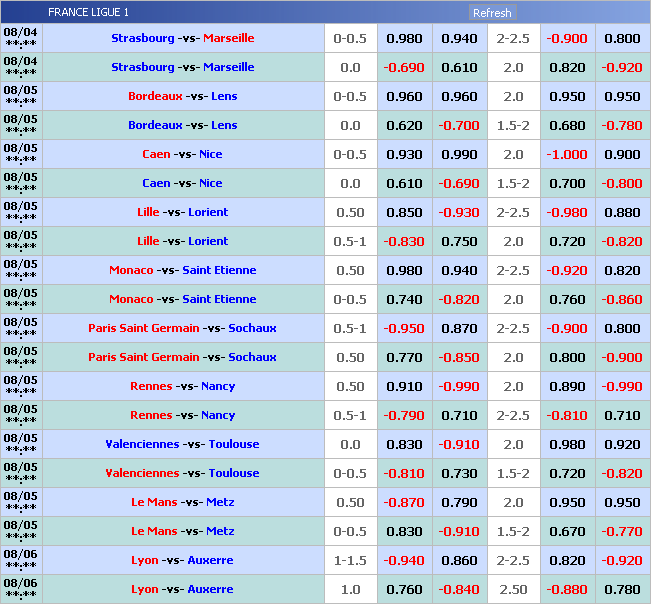This screenshot has height=604, width=651.
Task: Pick the 0.620 odds for Bordeaux vs Lens
Action: click(x=404, y=126)
